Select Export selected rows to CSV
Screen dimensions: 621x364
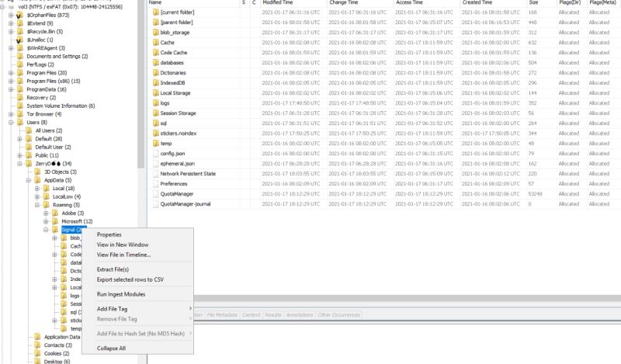pos(130,279)
